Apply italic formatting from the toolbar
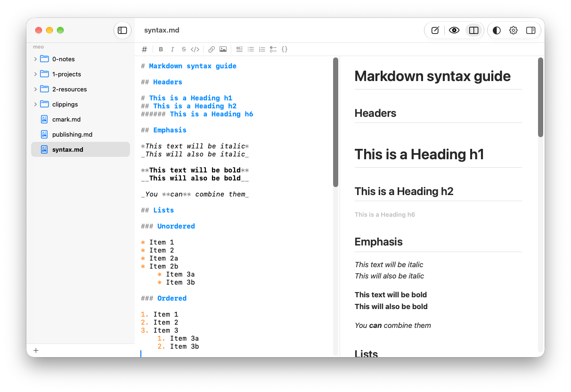 [172, 49]
